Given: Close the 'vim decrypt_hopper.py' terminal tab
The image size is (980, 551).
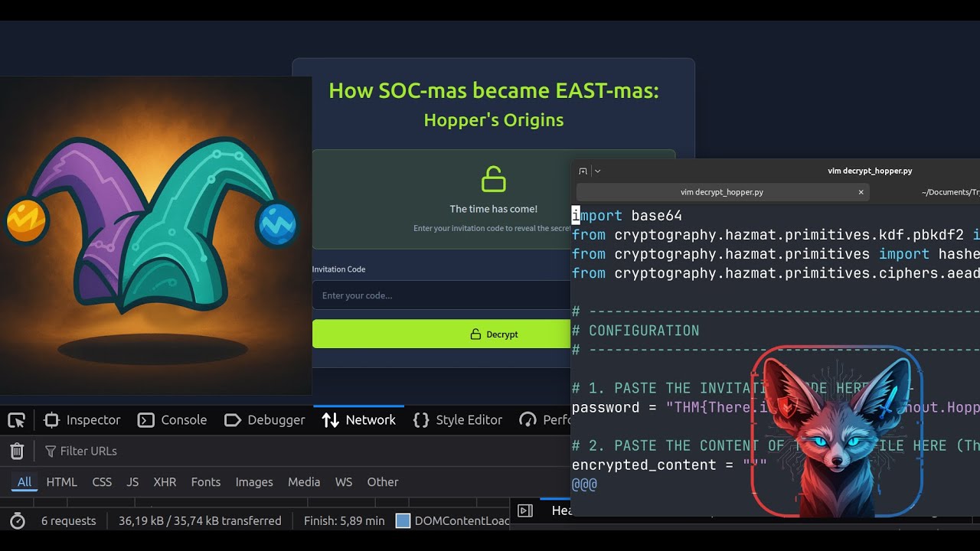Looking at the screenshot, I should (x=861, y=192).
